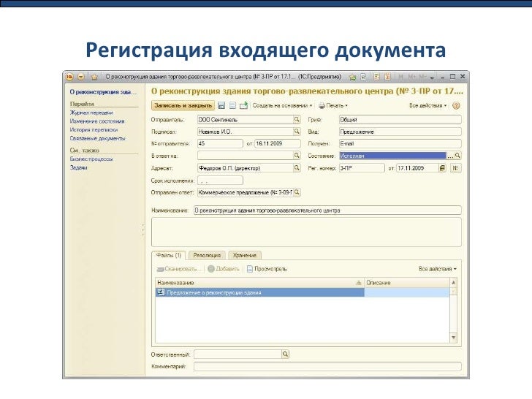Viewport: 532px width, 399px height.
Task: Add document to favorites with star icon
Action: coord(94,77)
